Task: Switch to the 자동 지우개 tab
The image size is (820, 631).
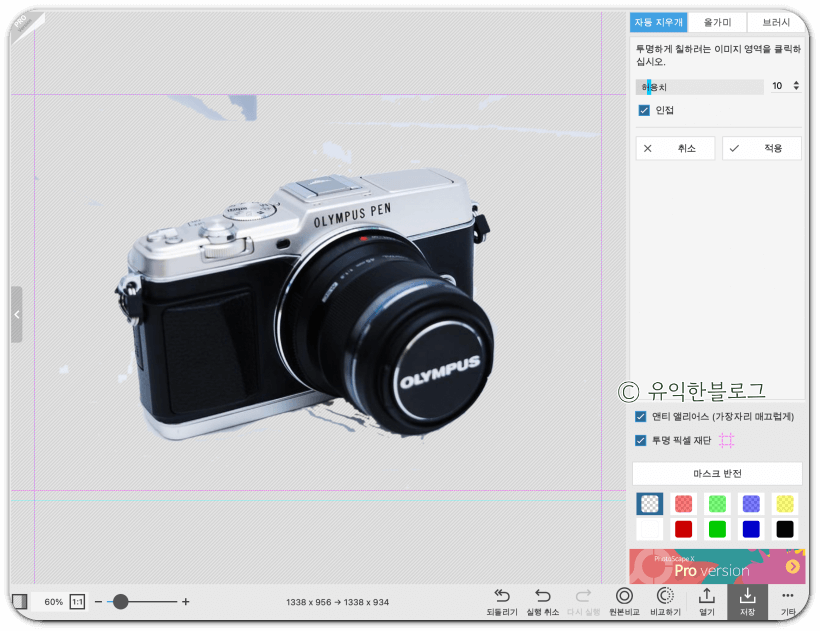Action: tap(658, 22)
